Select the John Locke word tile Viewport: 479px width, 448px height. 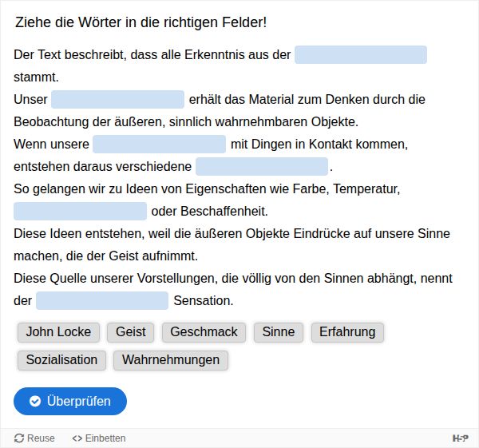[58, 332]
